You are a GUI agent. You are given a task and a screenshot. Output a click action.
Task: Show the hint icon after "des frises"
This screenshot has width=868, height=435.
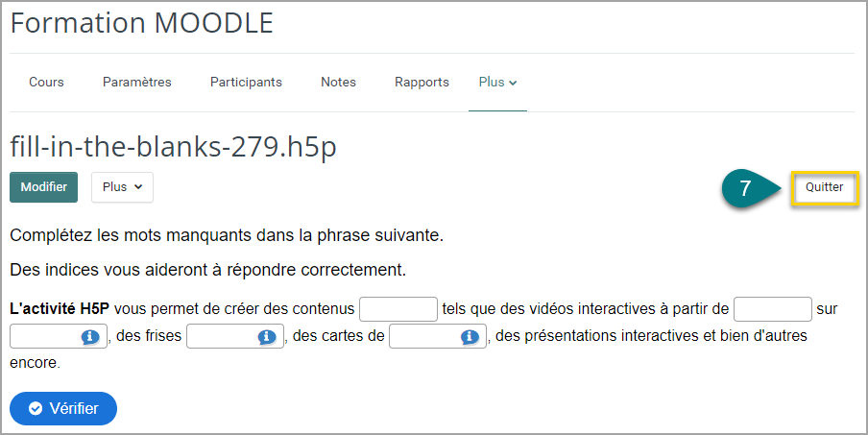[x=266, y=336]
